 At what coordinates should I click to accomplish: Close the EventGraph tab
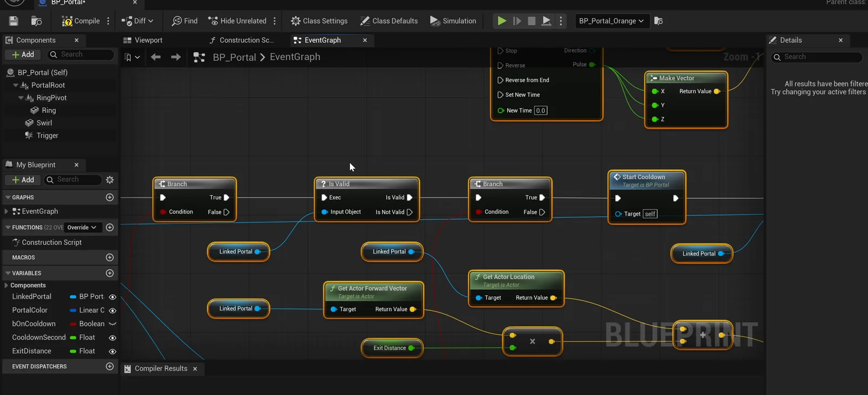point(365,40)
